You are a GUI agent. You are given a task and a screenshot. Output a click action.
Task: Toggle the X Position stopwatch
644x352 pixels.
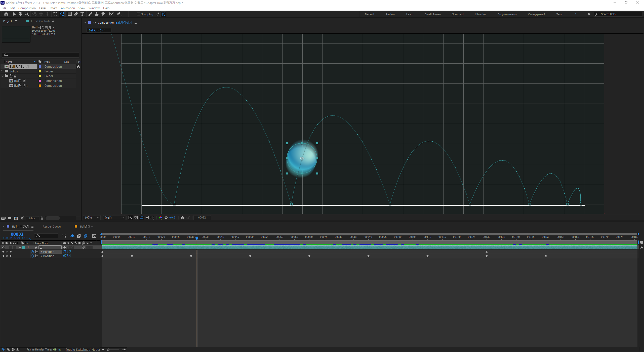(x=32, y=252)
